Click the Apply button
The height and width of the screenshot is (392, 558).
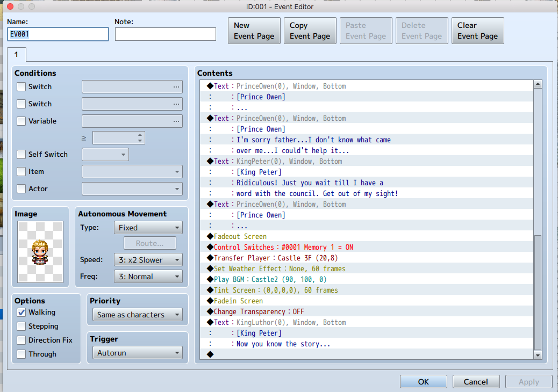[x=529, y=382]
